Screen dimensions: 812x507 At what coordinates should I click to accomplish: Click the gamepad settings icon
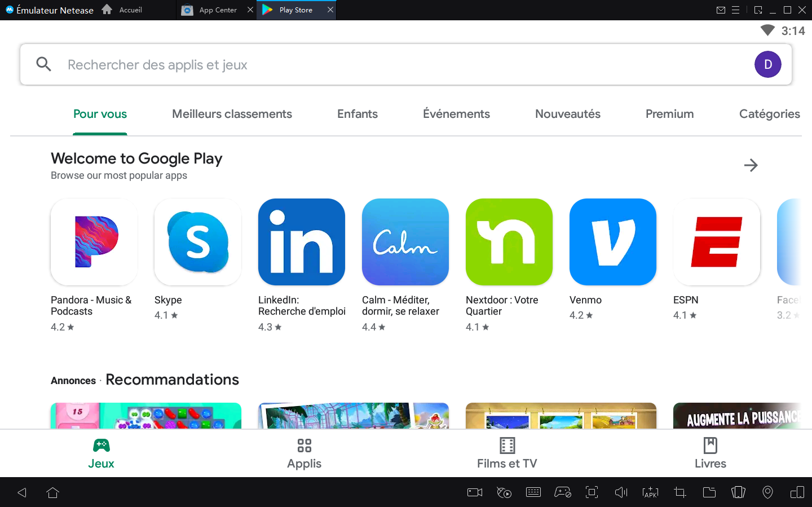(562, 492)
